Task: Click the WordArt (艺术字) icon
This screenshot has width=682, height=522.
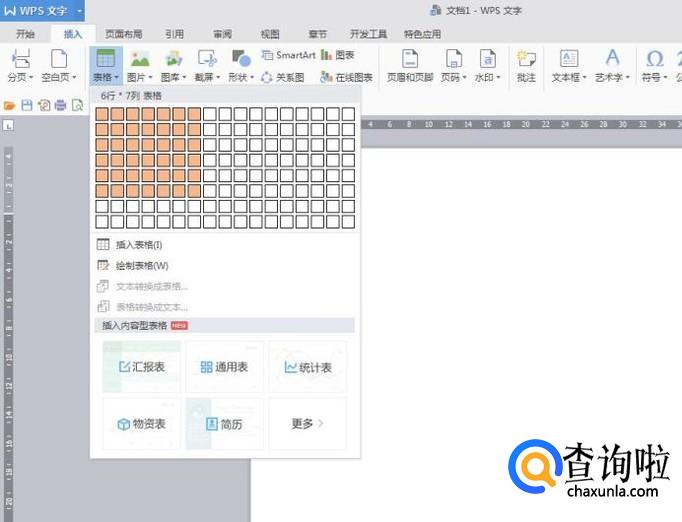Action: [612, 58]
